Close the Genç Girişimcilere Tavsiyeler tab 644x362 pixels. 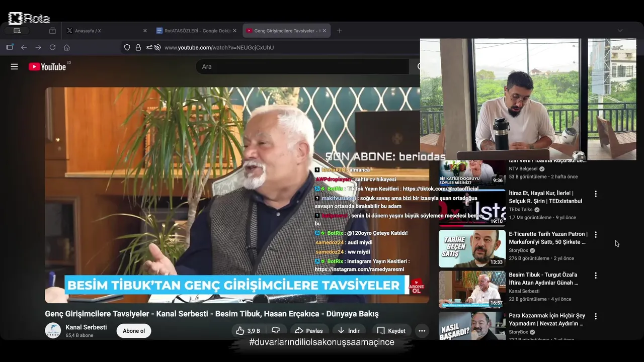[x=324, y=31]
